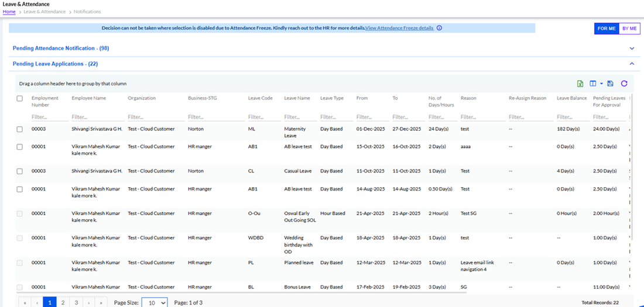
Task: Go to the next page arrow
Action: [90, 302]
